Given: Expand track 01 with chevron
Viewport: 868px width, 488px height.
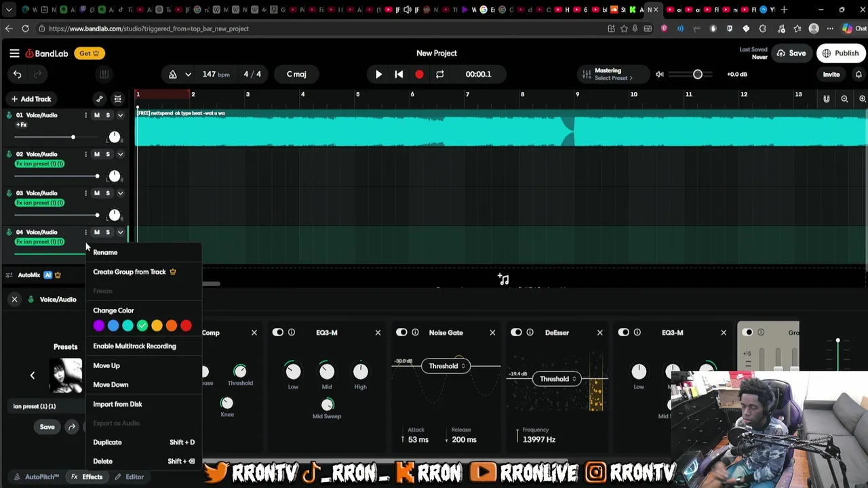Looking at the screenshot, I should [120, 115].
